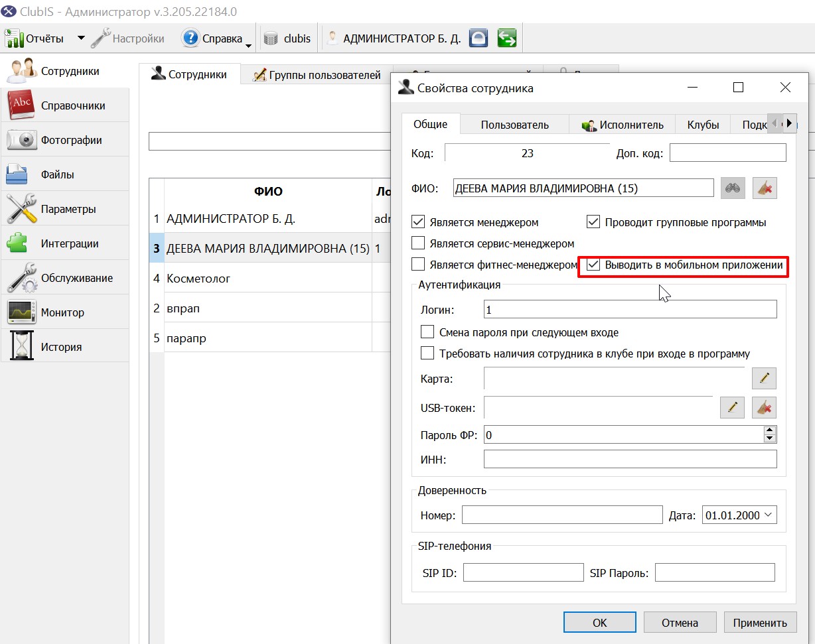Open the Фотографии sidebar section
Image resolution: width=815 pixels, height=644 pixels.
(64, 140)
